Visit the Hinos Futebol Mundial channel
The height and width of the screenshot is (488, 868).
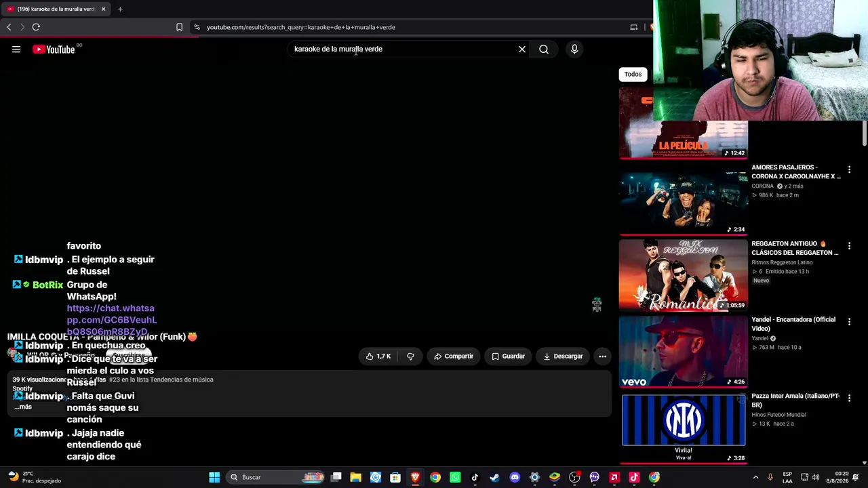click(778, 415)
